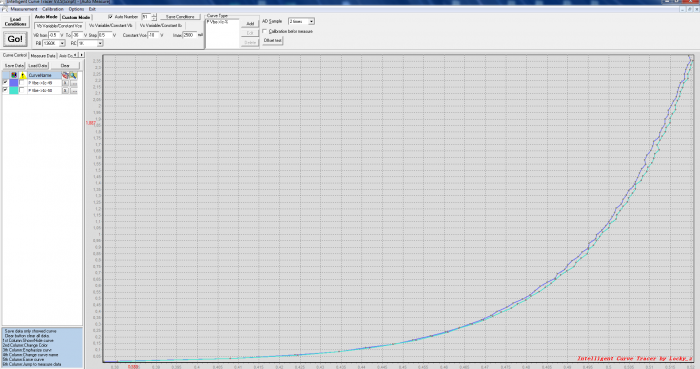Click the yellow emphasize-curve warning icon header
700x369 pixels.
click(22, 75)
